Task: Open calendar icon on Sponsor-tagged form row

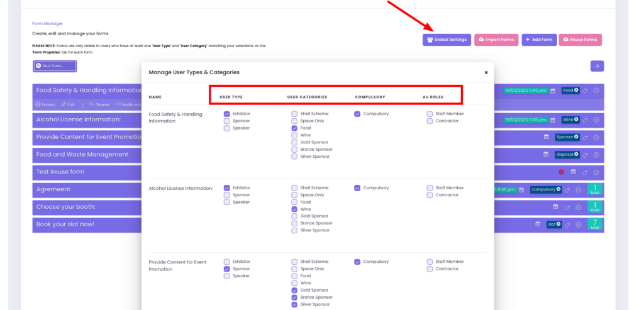Action: (x=546, y=137)
